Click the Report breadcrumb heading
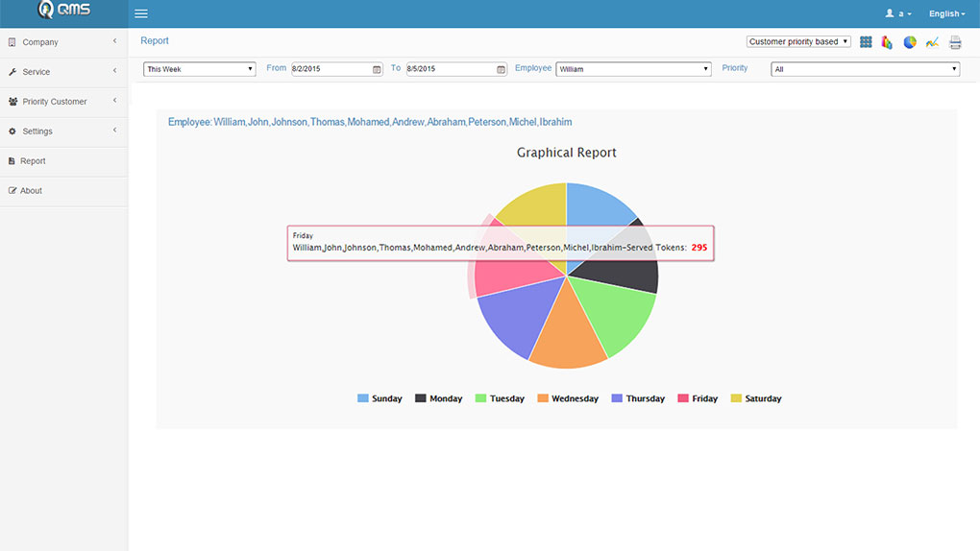Image resolution: width=980 pixels, height=551 pixels. tap(155, 40)
